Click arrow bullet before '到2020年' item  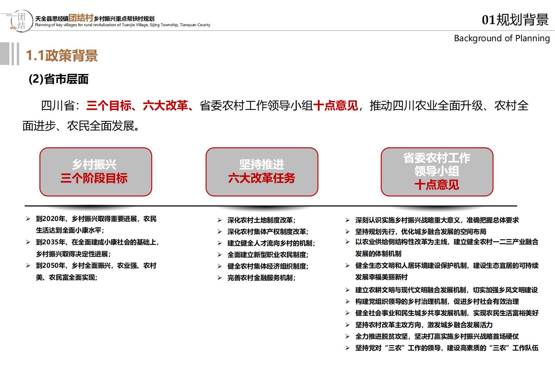(x=28, y=219)
